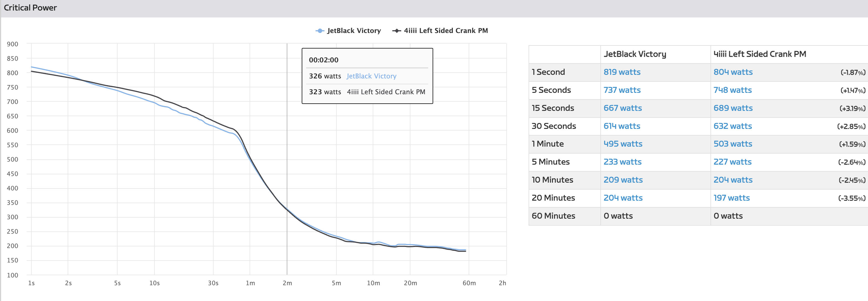Click the Critical Power section header
The width and height of the screenshot is (868, 301).
[30, 8]
